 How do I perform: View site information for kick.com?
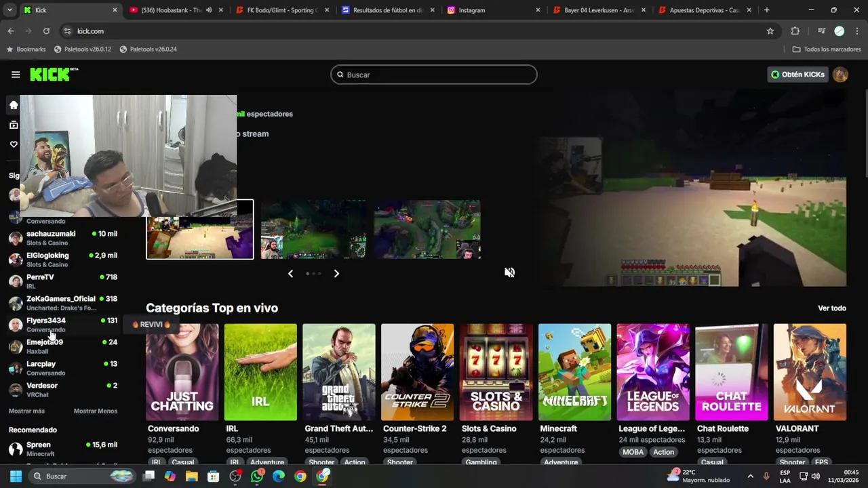coord(67,31)
